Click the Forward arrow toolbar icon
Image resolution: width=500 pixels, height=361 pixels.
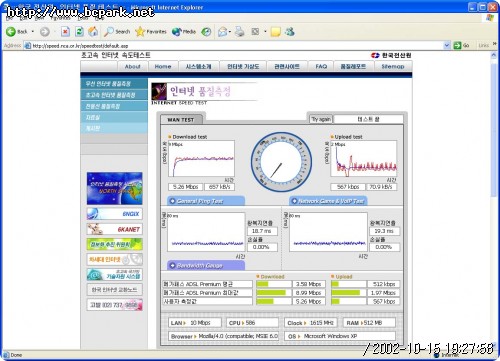click(x=44, y=32)
